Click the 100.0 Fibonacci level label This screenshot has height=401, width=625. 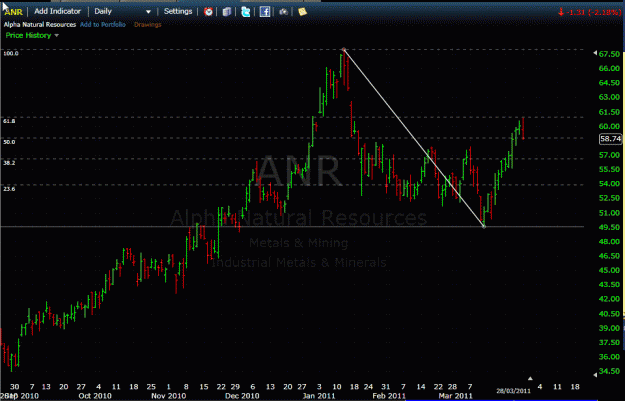[11, 53]
